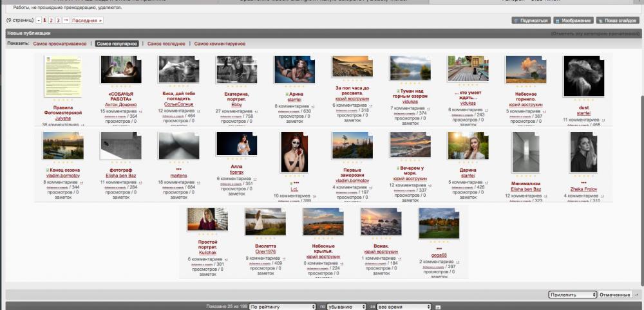This screenshot has width=644, height=310.
Task: Click the green icon beside Вечером у моря
Action: click(397, 169)
